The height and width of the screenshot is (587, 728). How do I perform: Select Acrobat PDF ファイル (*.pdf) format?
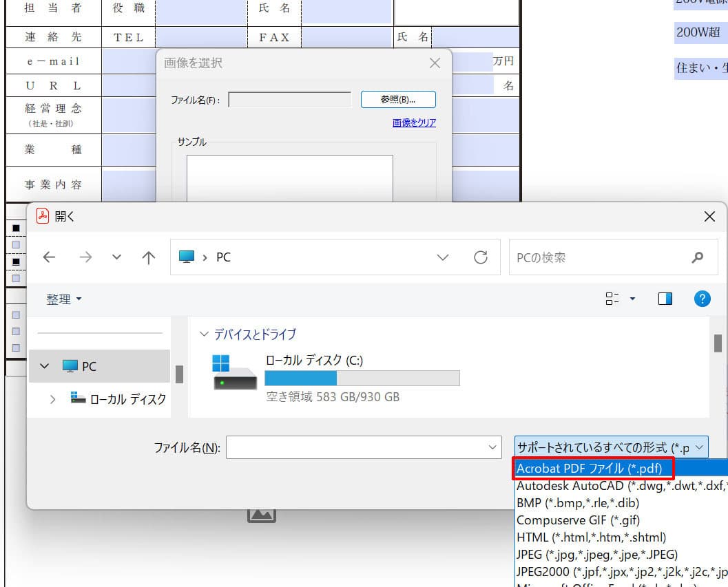[x=589, y=469]
